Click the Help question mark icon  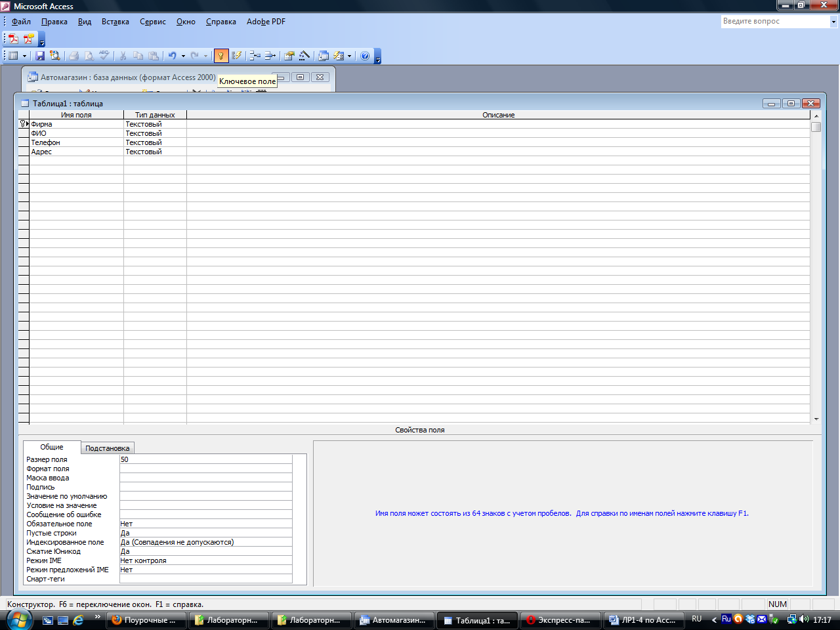pyautogui.click(x=366, y=56)
